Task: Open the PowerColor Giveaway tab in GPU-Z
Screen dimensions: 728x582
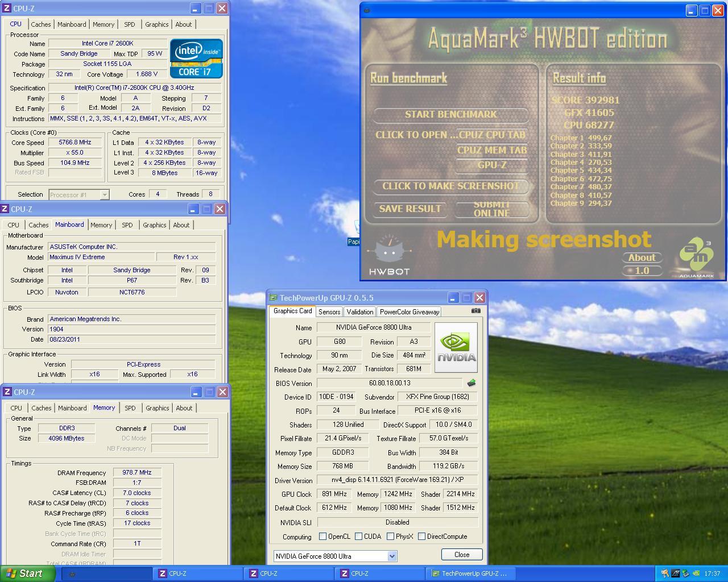Action: coord(409,311)
